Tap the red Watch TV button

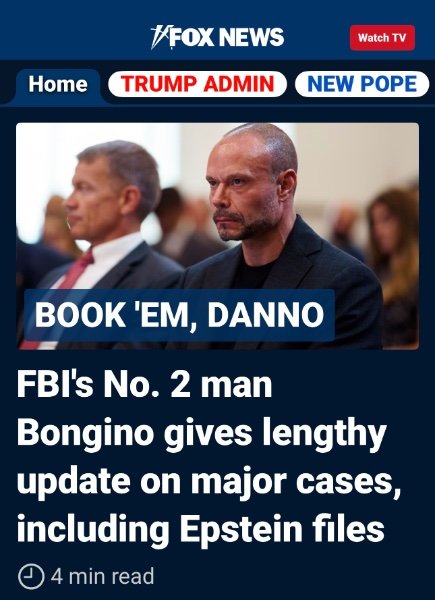[x=382, y=38]
